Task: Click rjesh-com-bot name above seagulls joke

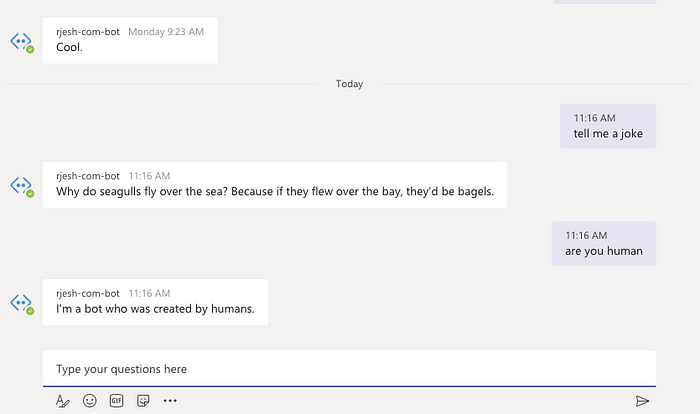Action: pyautogui.click(x=88, y=176)
